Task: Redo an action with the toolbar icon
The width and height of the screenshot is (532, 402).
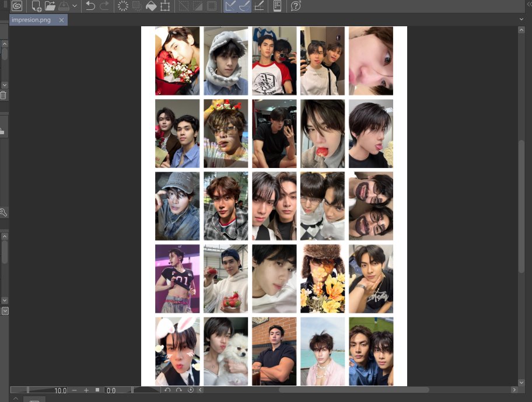Action: [106, 6]
